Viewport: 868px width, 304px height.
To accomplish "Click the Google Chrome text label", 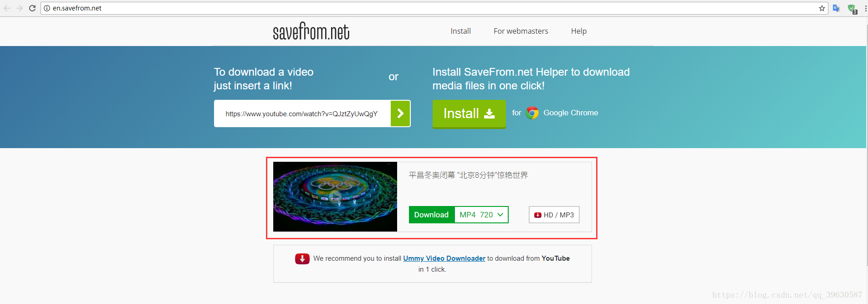I will coord(571,113).
